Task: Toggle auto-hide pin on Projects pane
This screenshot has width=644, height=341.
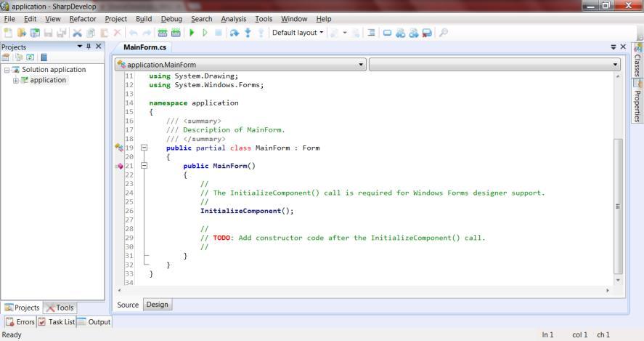Action: click(89, 47)
